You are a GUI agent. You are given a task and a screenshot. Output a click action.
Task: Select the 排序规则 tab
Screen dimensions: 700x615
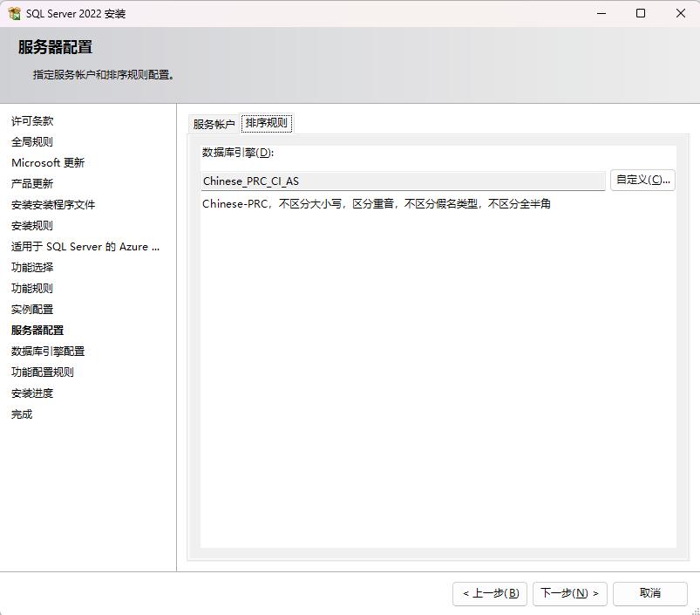[267, 123]
